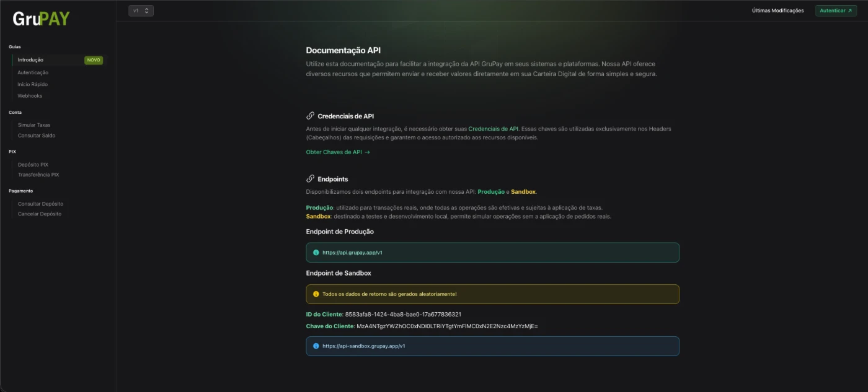The image size is (868, 392).
Task: Open Últimas Modificações link
Action: [x=777, y=11]
